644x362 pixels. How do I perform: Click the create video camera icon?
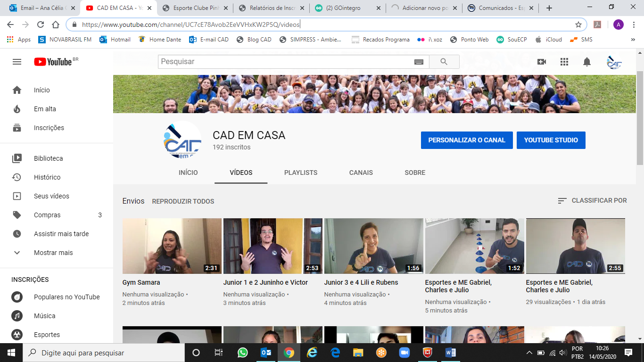coord(542,62)
